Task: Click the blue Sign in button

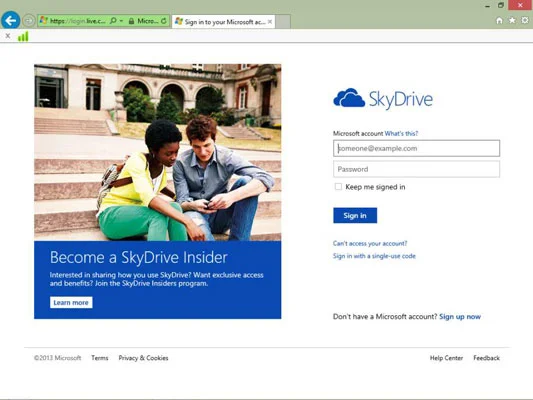Action: click(355, 215)
